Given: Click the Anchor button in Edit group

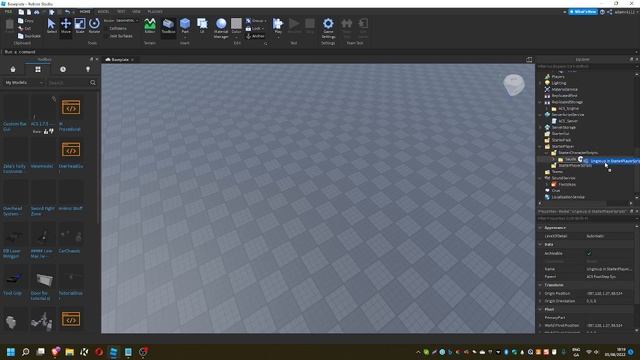Looking at the screenshot, I should [256, 36].
